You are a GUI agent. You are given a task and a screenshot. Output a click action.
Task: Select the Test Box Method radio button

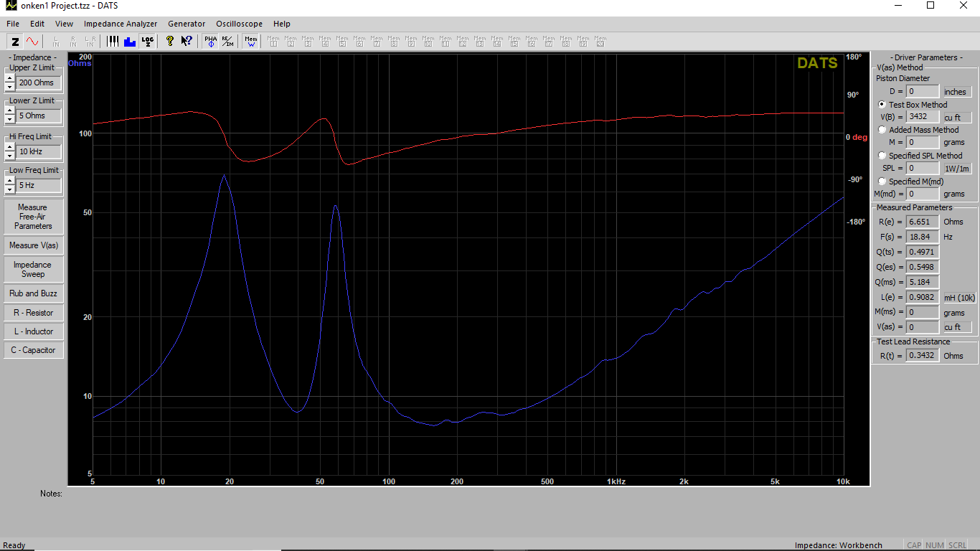(882, 105)
